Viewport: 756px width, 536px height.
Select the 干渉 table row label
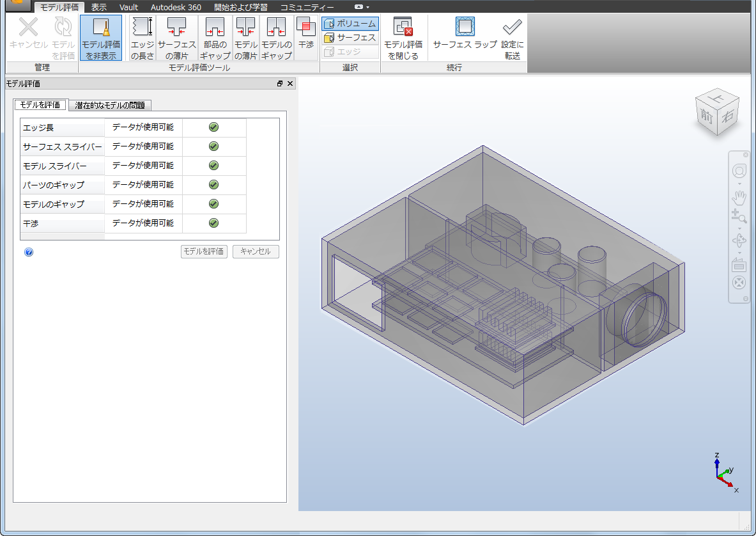point(62,223)
